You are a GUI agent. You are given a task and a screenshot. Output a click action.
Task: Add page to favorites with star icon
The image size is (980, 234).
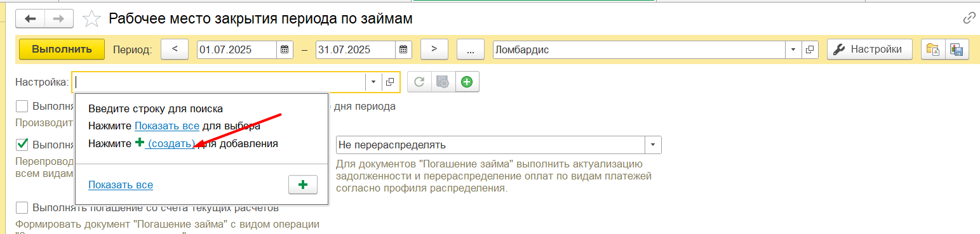92,18
